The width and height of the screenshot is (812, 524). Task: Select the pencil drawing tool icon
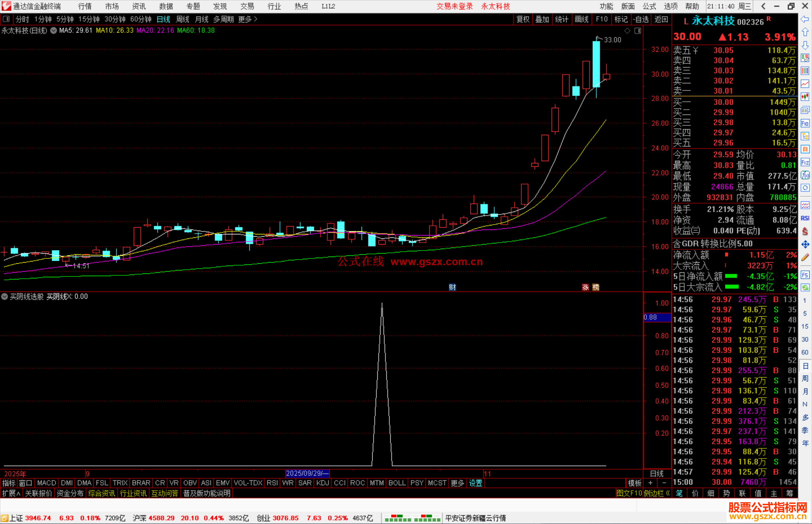coord(805,257)
